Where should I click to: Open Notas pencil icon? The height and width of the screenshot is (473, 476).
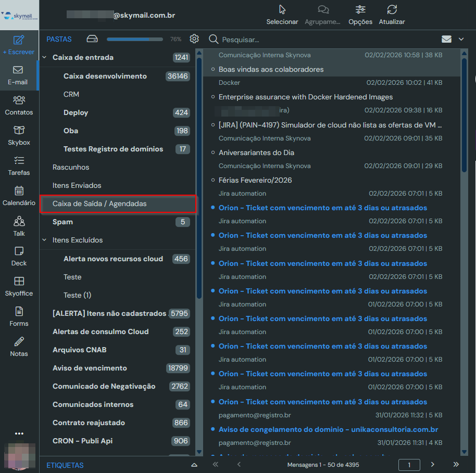tap(19, 342)
